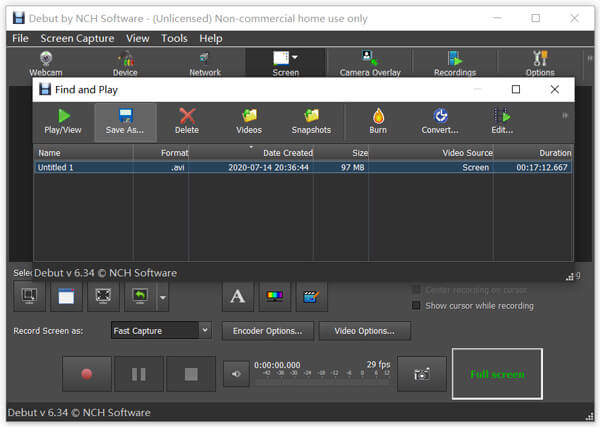Open the Screen Capture menu
The height and width of the screenshot is (427, 600).
(x=77, y=38)
